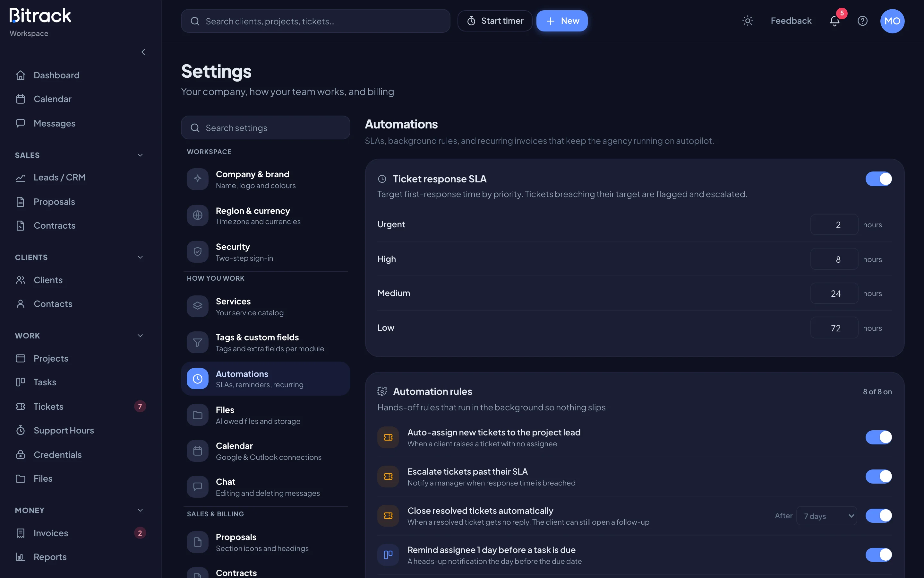Click the Tickets badge showing 7
924x578 pixels.
[140, 406]
